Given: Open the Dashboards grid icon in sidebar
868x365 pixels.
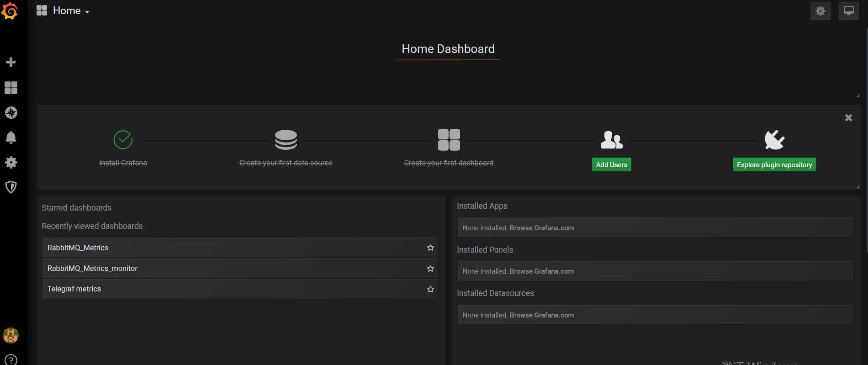Looking at the screenshot, I should pyautogui.click(x=11, y=87).
